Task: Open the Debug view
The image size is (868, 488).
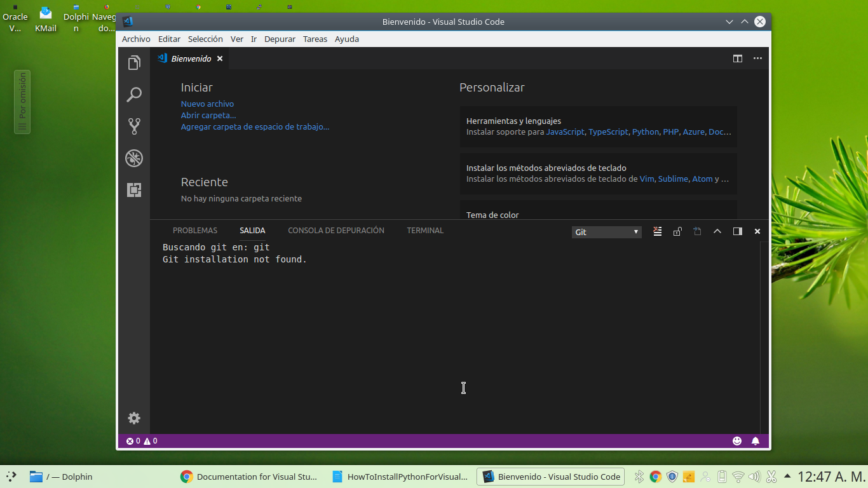Action: 134,158
